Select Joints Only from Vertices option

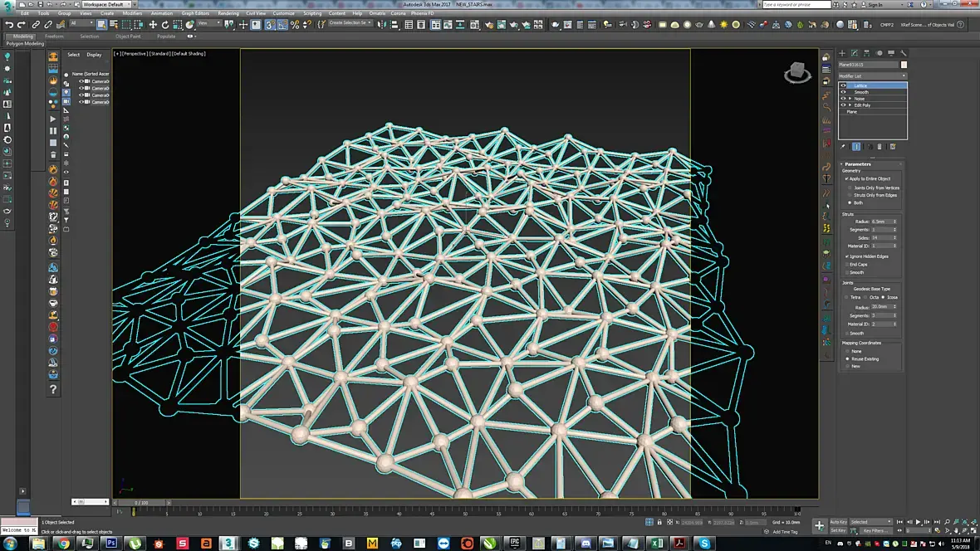point(850,188)
